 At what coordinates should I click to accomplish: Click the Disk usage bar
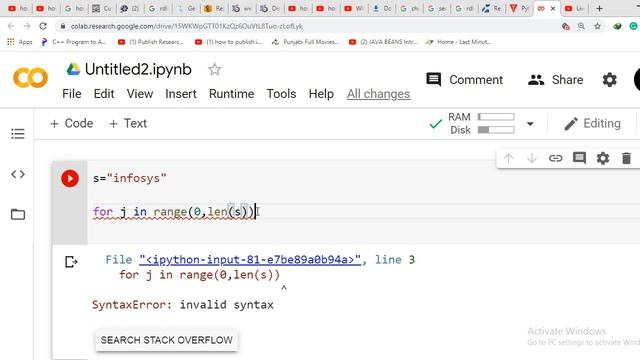pos(496,130)
